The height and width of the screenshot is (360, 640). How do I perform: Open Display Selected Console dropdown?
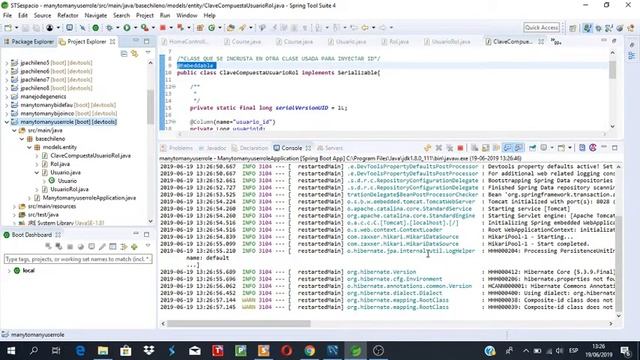[x=552, y=148]
